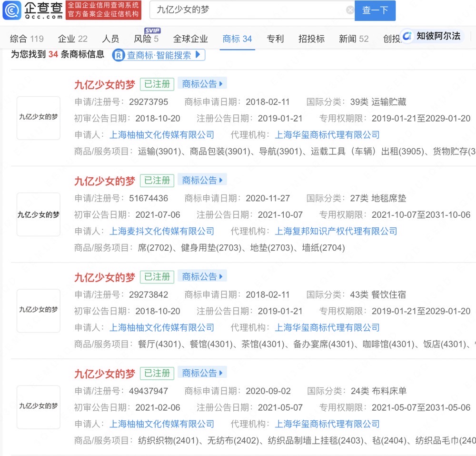
Task: Go to the 专利 tab
Action: [275, 39]
